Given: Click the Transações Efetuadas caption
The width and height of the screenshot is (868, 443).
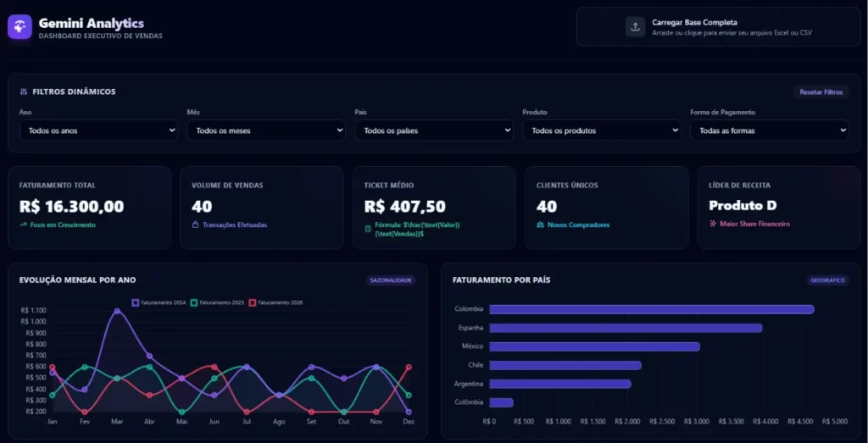Looking at the screenshot, I should click(x=235, y=225).
